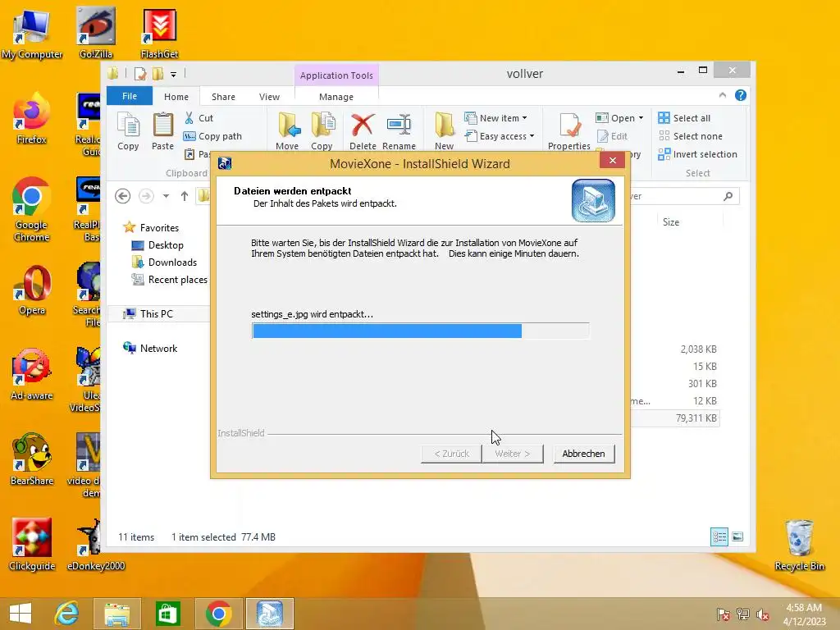Open Properties in the Explorer ribbon
The image size is (840, 630).
point(569,131)
